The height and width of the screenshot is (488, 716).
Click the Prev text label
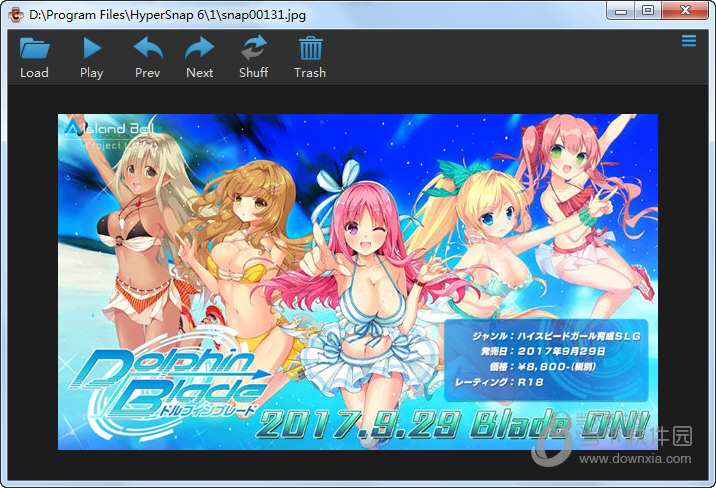point(147,73)
